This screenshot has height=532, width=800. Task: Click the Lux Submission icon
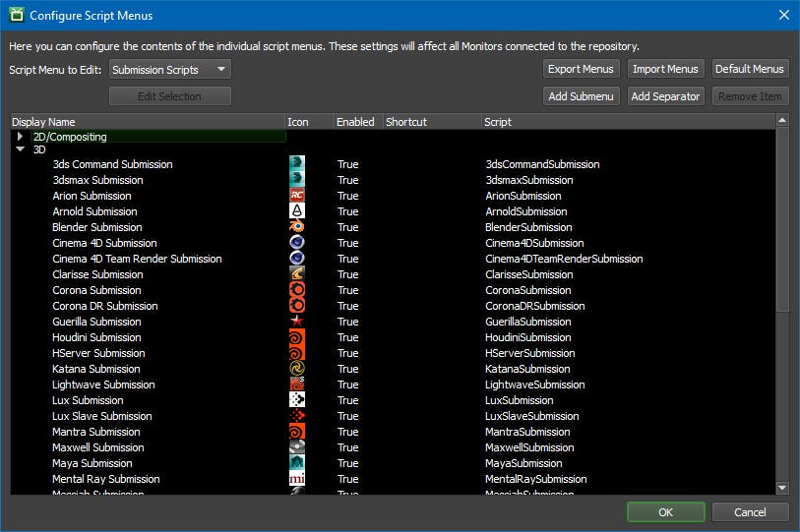pos(297,400)
